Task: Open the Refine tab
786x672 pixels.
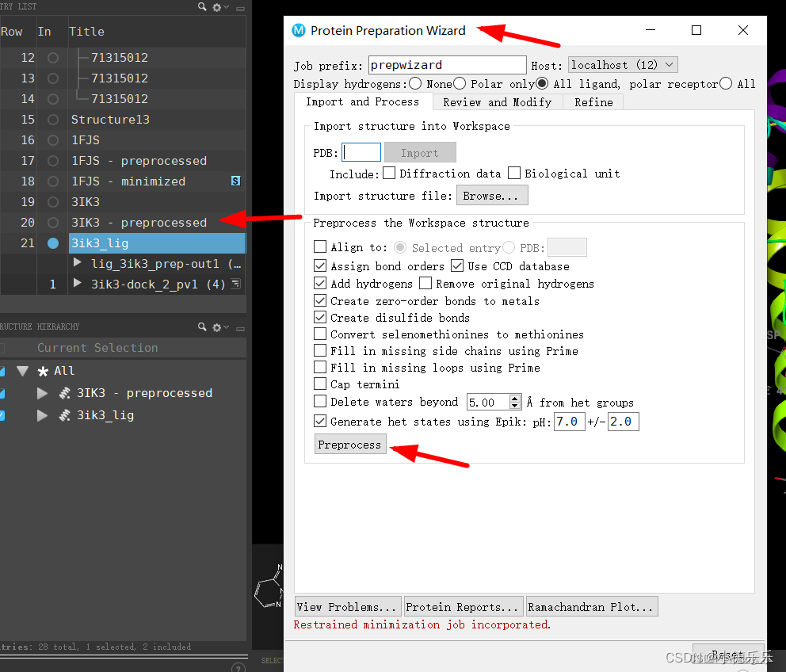Action: (x=593, y=102)
